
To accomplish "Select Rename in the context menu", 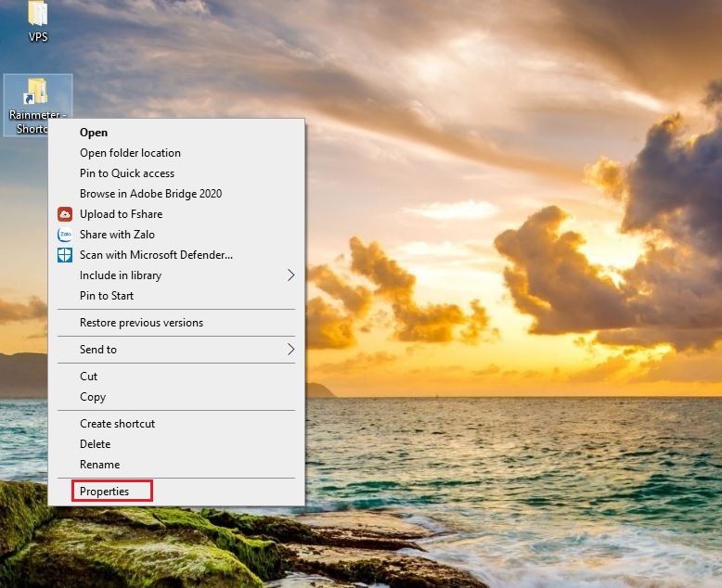I will (x=176, y=465).
